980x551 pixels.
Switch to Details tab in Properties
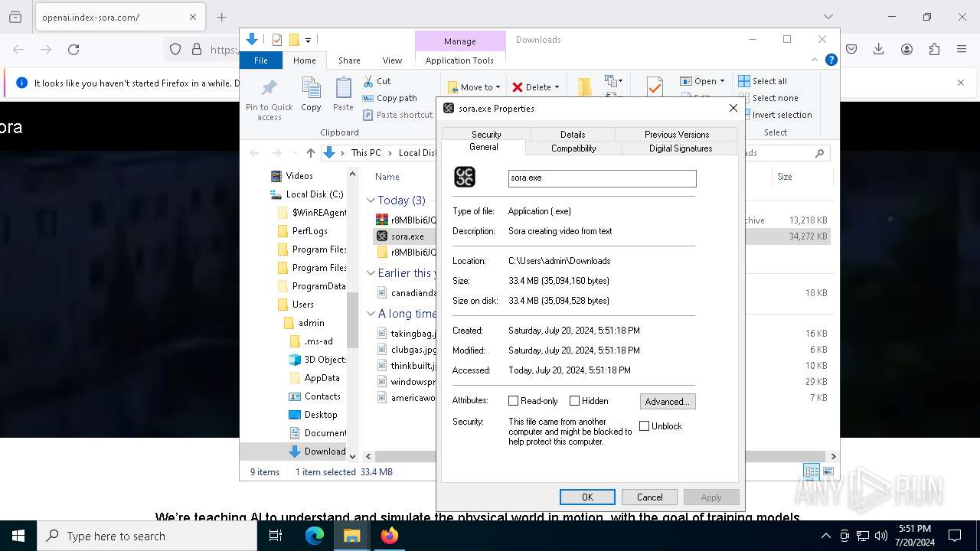(x=573, y=134)
